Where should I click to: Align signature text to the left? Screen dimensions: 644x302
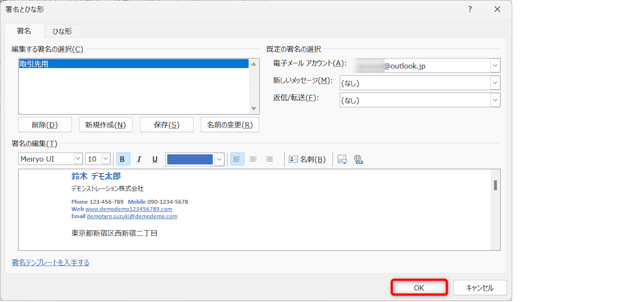click(x=237, y=159)
